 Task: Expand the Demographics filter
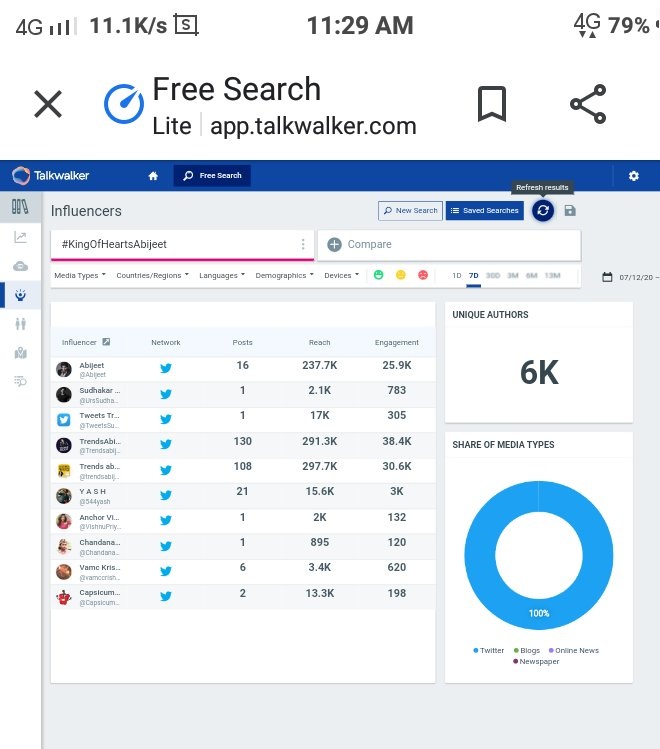[284, 275]
